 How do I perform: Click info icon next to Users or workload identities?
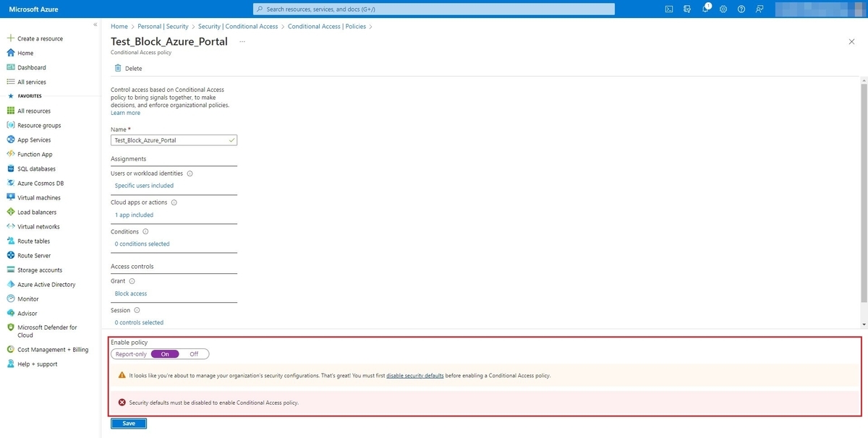point(190,173)
